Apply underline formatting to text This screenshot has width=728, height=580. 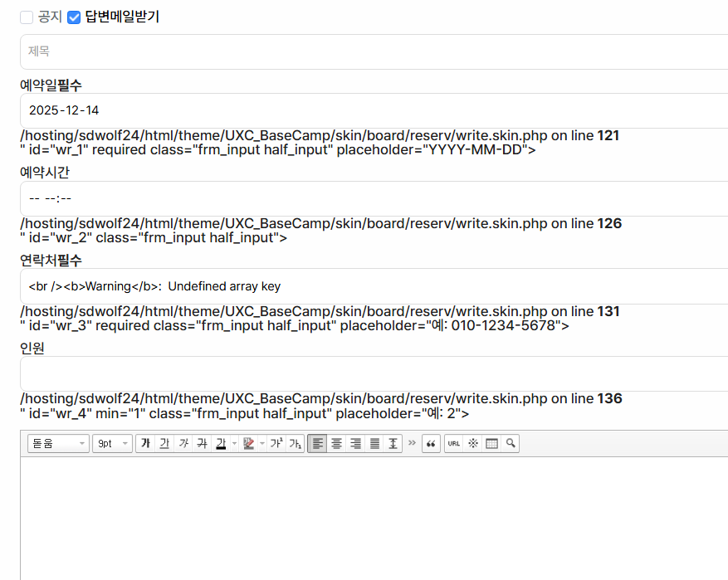pos(164,444)
